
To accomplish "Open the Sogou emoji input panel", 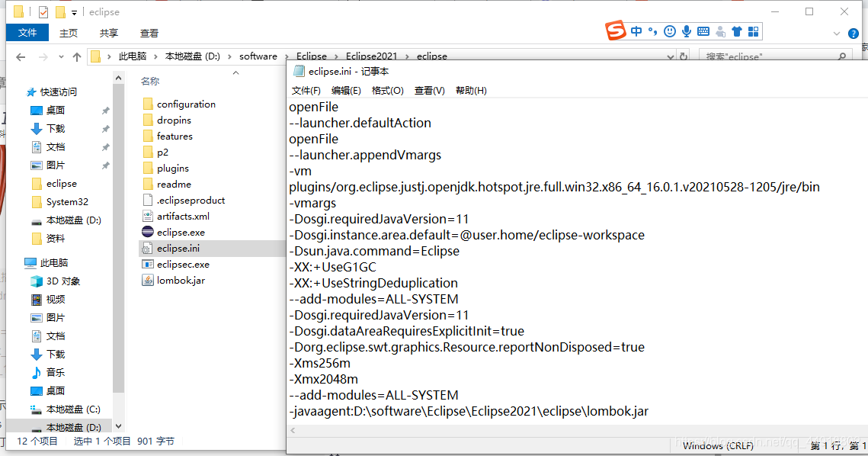I will coord(671,31).
